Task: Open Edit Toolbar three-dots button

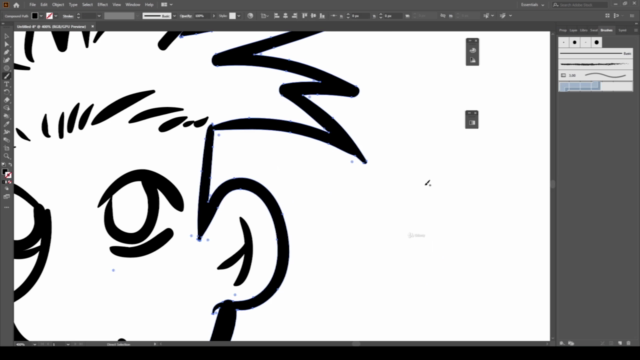Action: pos(7,207)
